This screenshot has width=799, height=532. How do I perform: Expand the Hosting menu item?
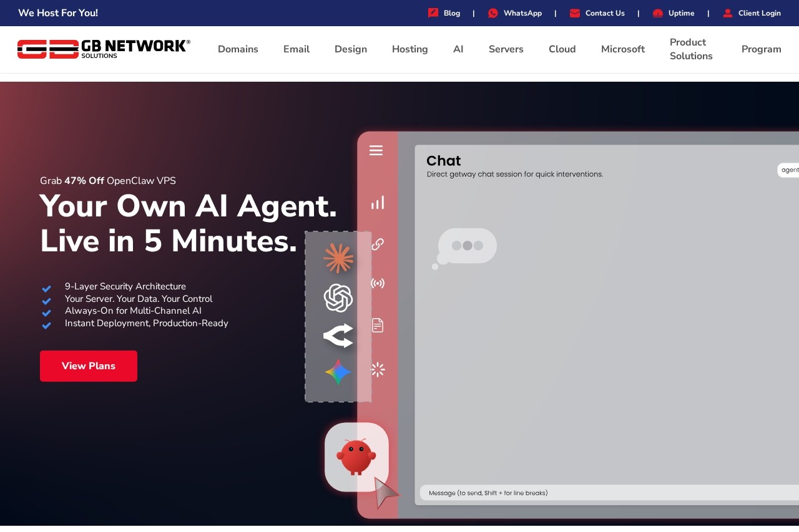(409, 49)
